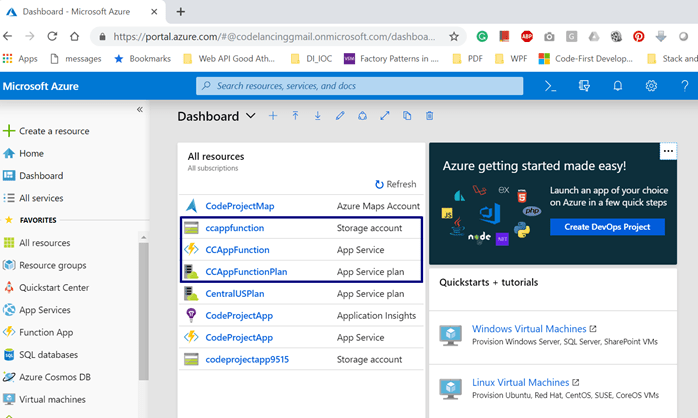Expand the Dashboard name dropdown
This screenshot has width=698, height=418.
250,116
